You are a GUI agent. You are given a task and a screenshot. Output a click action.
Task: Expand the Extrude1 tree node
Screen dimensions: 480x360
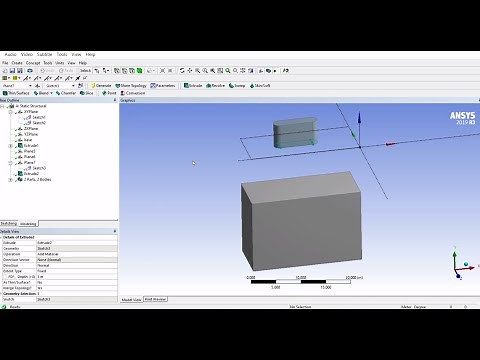[10, 146]
